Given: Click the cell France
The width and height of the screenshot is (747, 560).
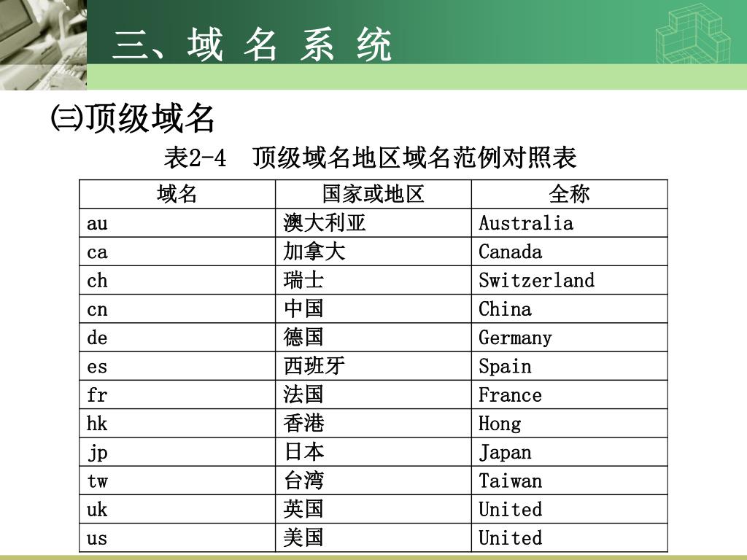Looking at the screenshot, I should pos(569,394).
